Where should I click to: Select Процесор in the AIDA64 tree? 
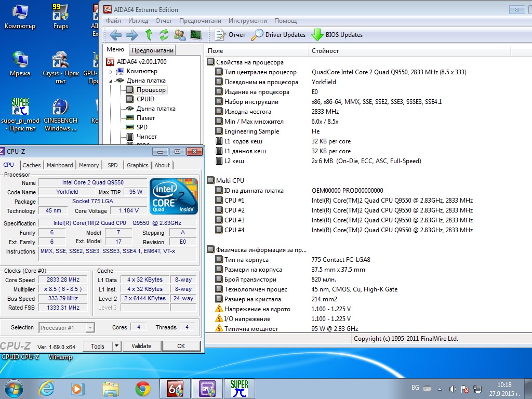pyautogui.click(x=151, y=90)
